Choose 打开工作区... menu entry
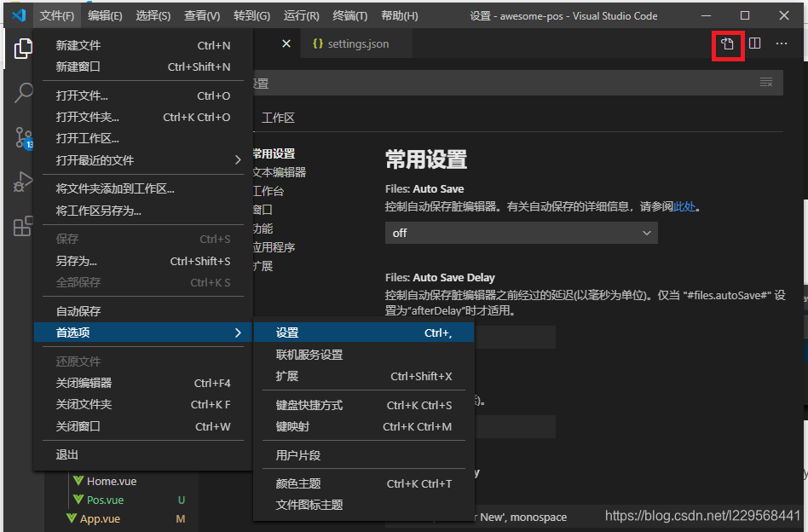This screenshot has height=532, width=808. (x=143, y=139)
